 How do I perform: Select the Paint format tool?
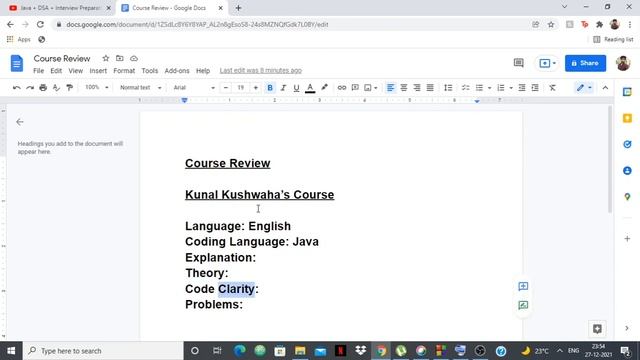(69, 88)
